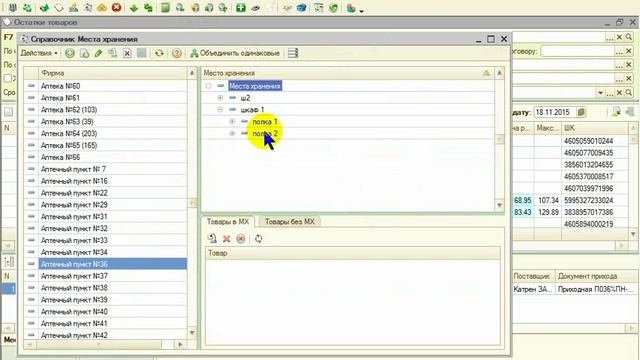The height and width of the screenshot is (360, 640).
Task: Select Аптечный пункт №40 row
Action: coord(113,311)
